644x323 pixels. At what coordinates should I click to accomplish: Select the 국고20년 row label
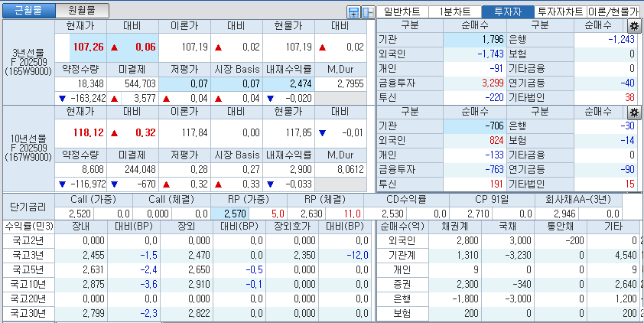(x=28, y=299)
